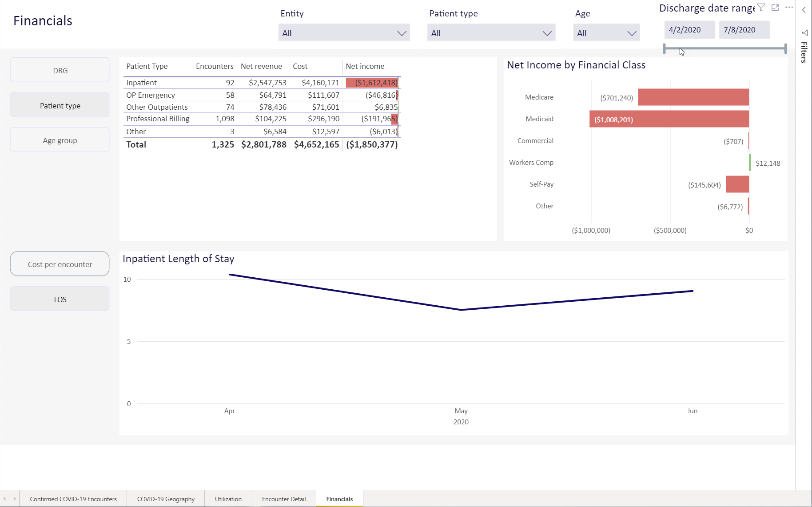Image resolution: width=812 pixels, height=507 pixels.
Task: Select the Financials tab
Action: coord(339,499)
